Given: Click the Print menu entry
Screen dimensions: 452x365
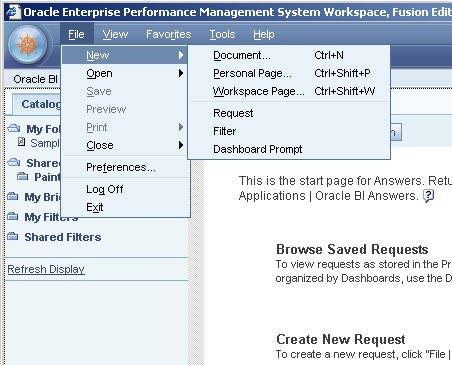Looking at the screenshot, I should point(125,127).
